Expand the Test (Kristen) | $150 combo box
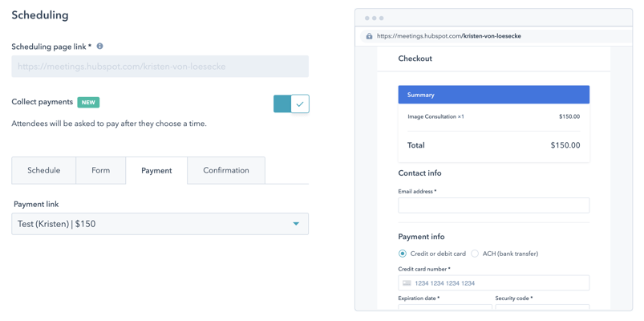The height and width of the screenshot is (321, 644). (160, 224)
